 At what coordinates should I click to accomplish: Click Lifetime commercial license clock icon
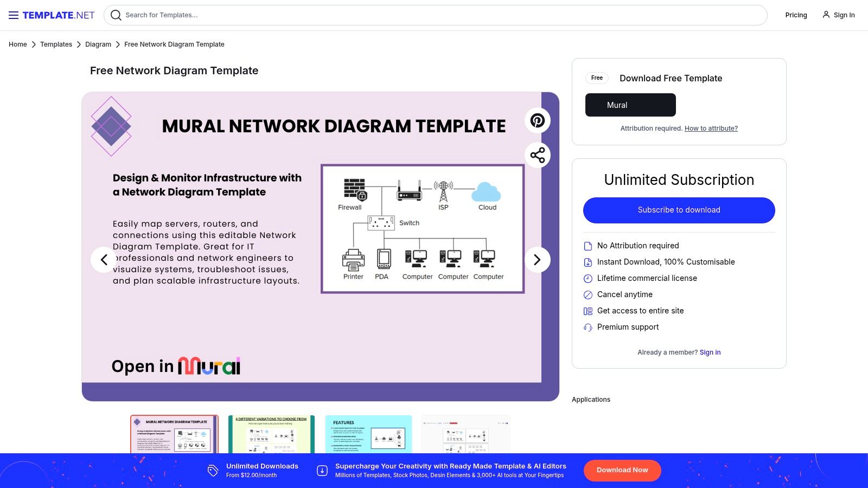[x=588, y=279]
